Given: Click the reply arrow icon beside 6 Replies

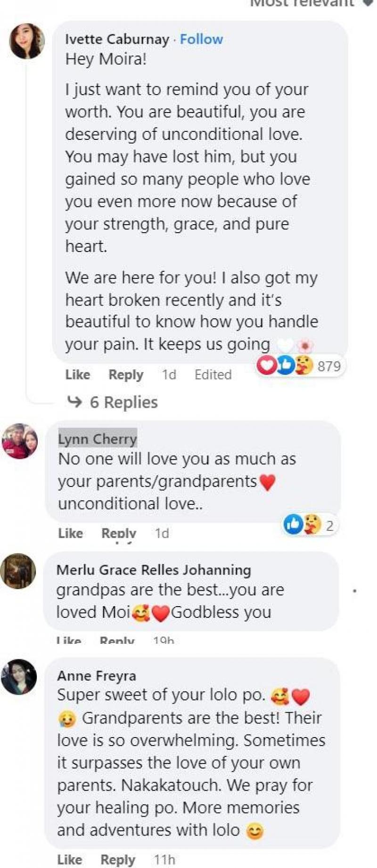Looking at the screenshot, I should 74,402.
